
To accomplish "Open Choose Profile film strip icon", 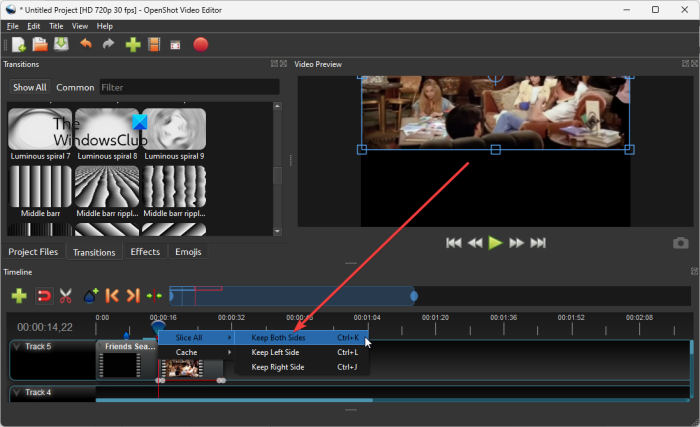I will 154,45.
